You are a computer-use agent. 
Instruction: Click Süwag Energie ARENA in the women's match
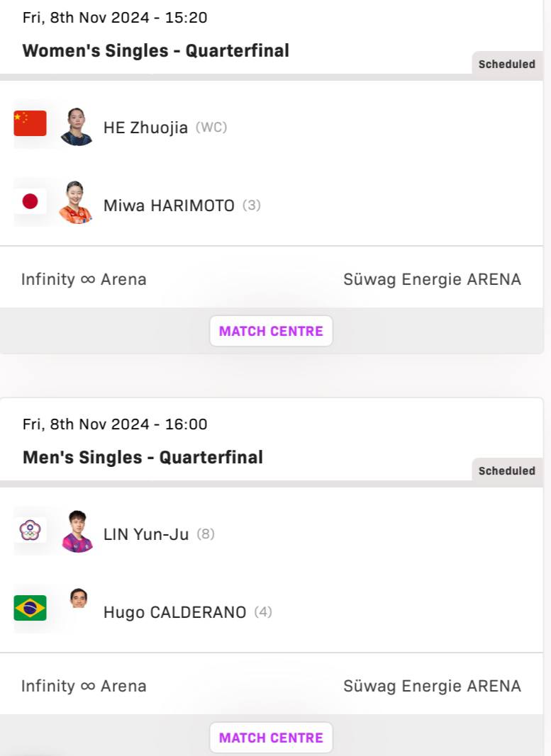pos(433,280)
